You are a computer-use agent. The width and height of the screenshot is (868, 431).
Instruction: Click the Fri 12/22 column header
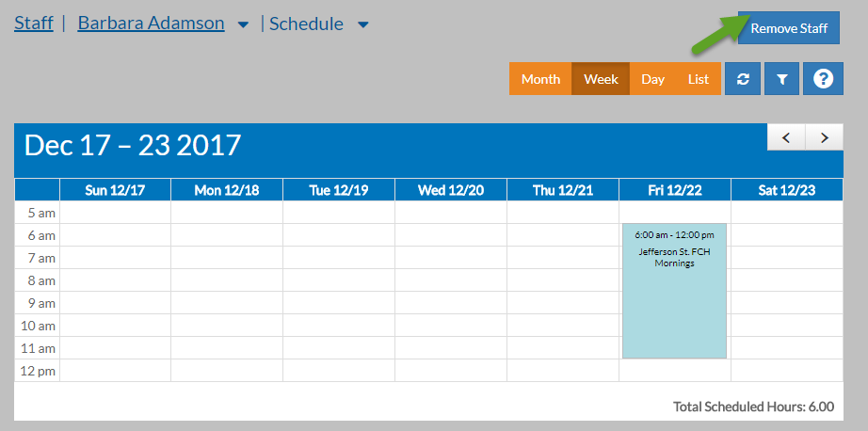coord(674,190)
